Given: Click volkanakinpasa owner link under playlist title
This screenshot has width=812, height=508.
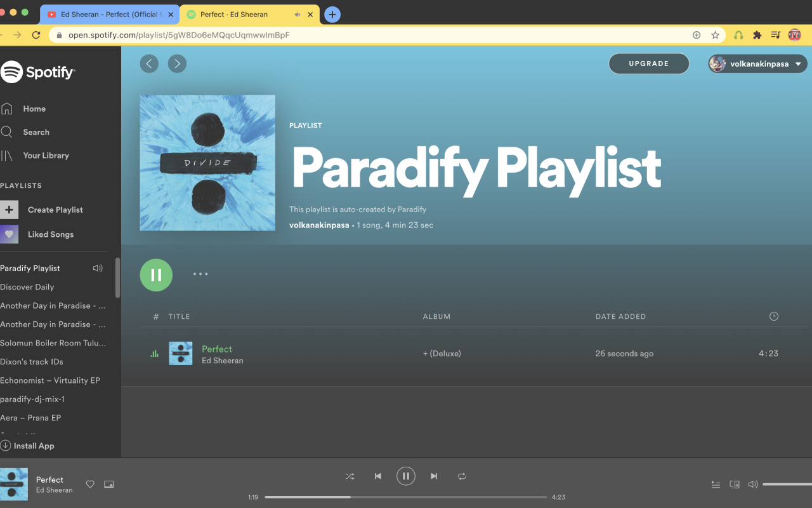Looking at the screenshot, I should [x=319, y=225].
